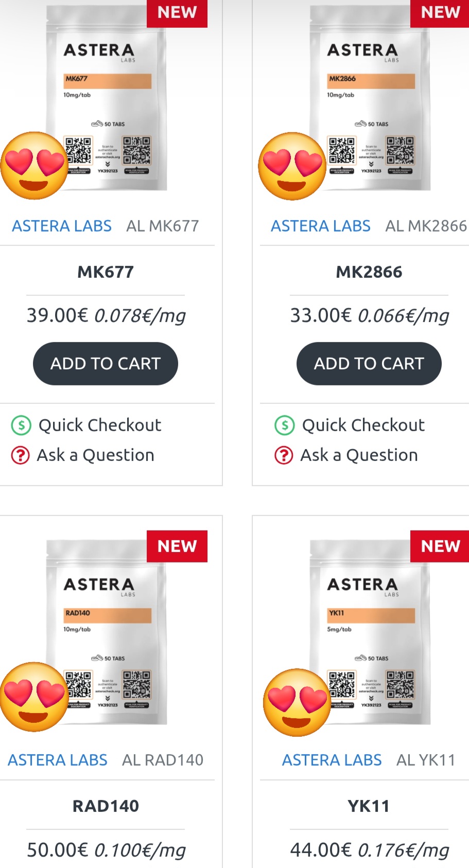Click green dollar icon under MK2866
This screenshot has width=469, height=868.
pos(285,425)
